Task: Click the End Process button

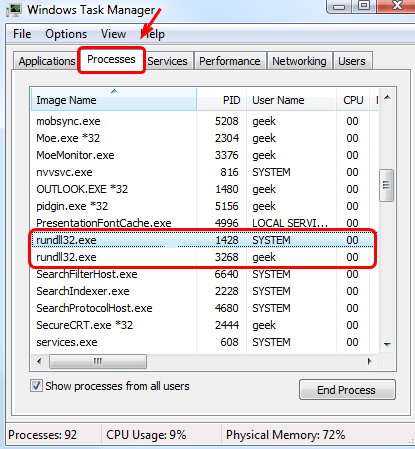Action: pyautogui.click(x=347, y=390)
